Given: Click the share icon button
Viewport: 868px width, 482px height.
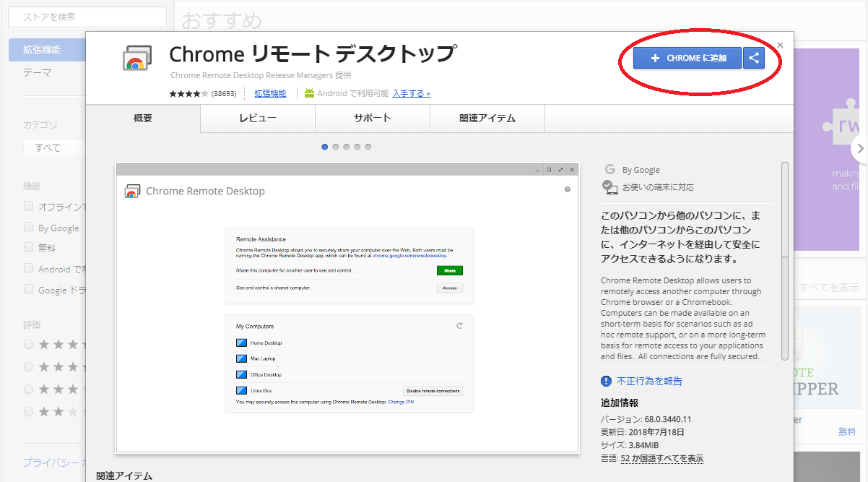Looking at the screenshot, I should pyautogui.click(x=753, y=58).
